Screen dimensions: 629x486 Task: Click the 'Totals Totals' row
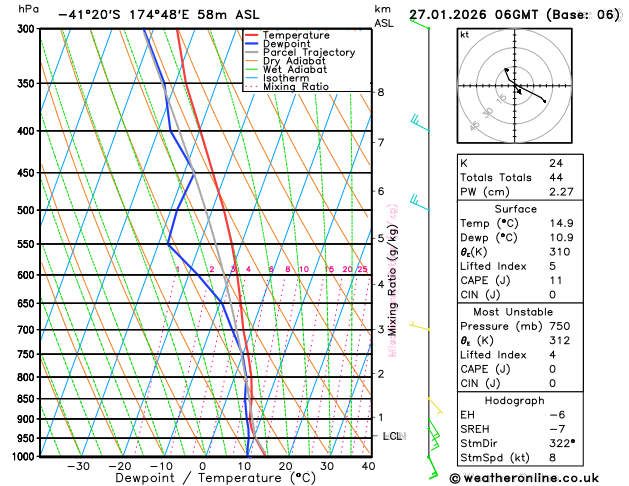point(520,178)
